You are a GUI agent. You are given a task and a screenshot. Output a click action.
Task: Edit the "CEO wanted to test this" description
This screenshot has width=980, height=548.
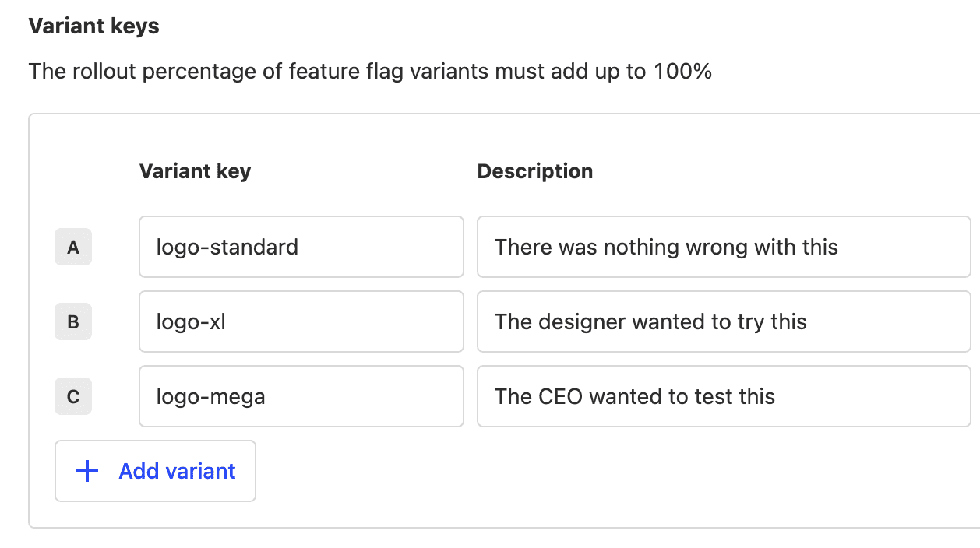click(723, 396)
